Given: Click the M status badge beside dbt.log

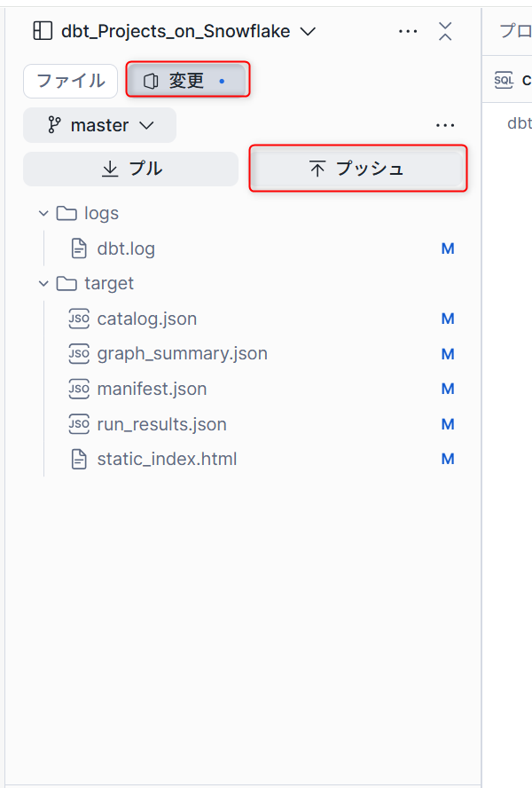Looking at the screenshot, I should tap(448, 248).
